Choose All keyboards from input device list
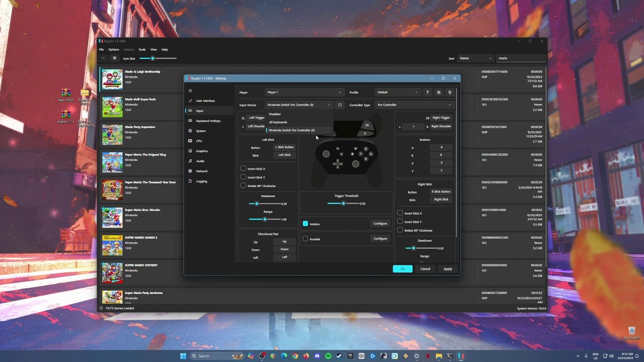 (299, 122)
